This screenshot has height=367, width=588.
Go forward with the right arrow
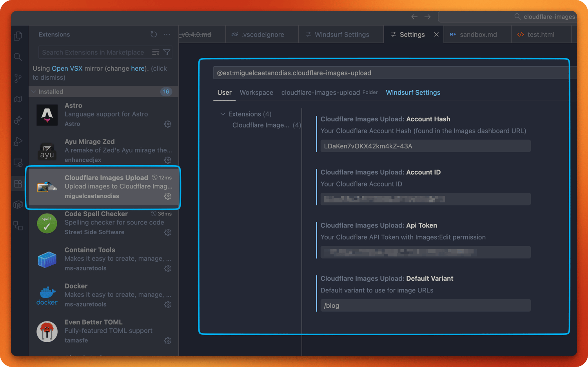428,17
